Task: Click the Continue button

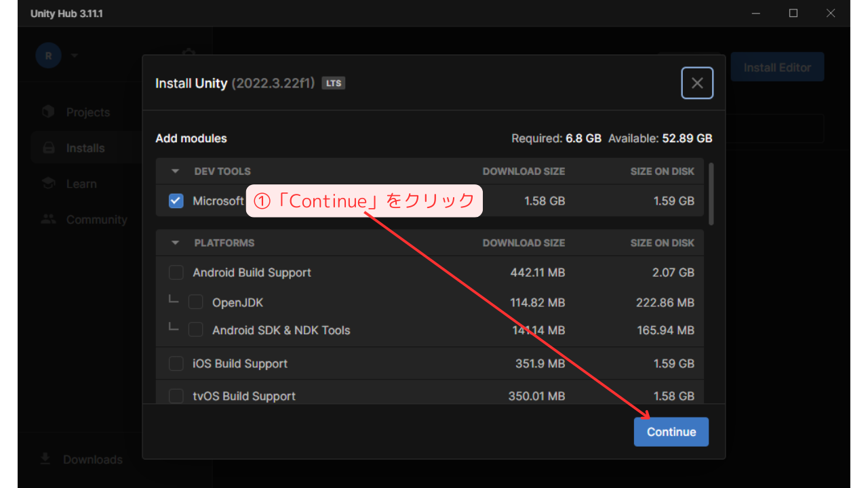Action: click(671, 432)
